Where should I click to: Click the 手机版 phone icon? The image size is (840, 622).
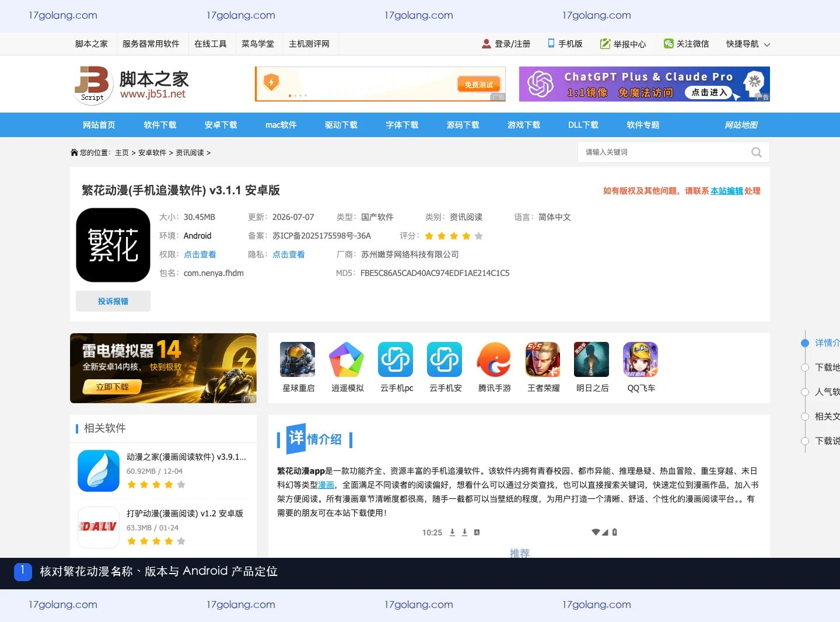point(551,43)
